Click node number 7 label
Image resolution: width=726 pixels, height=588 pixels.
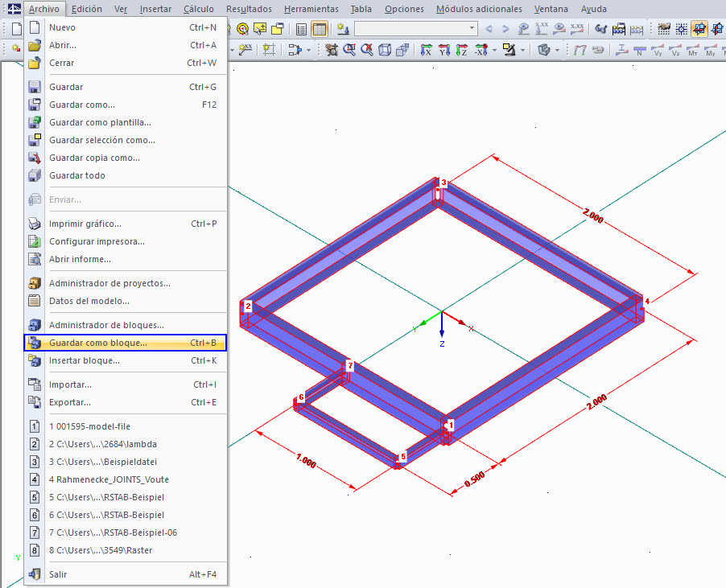click(350, 365)
